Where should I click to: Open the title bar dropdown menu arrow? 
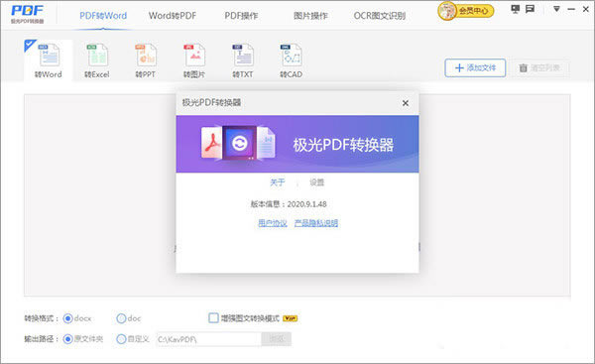tap(556, 9)
